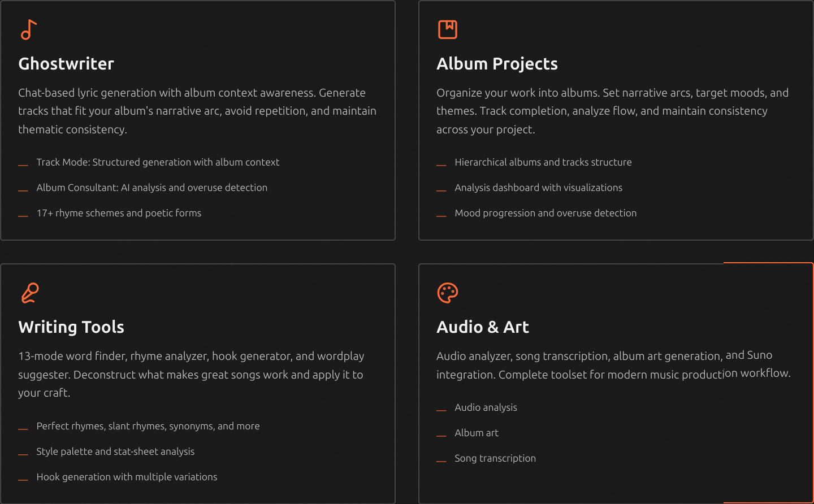Click the Writing Tools heading
The image size is (814, 504).
click(x=71, y=327)
